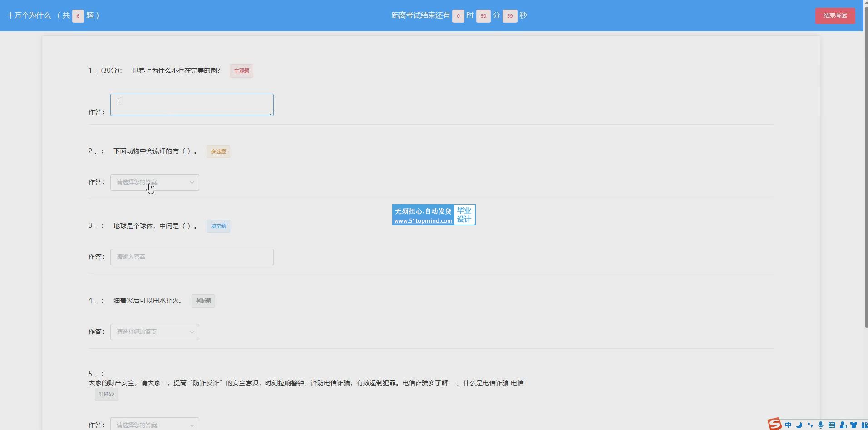Click the microphone voice input icon

(821, 425)
